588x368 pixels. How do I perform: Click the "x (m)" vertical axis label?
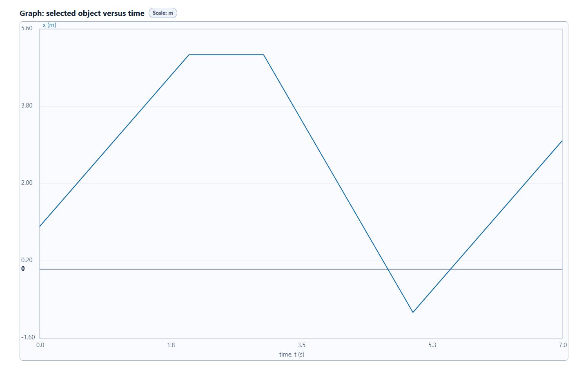pyautogui.click(x=49, y=25)
